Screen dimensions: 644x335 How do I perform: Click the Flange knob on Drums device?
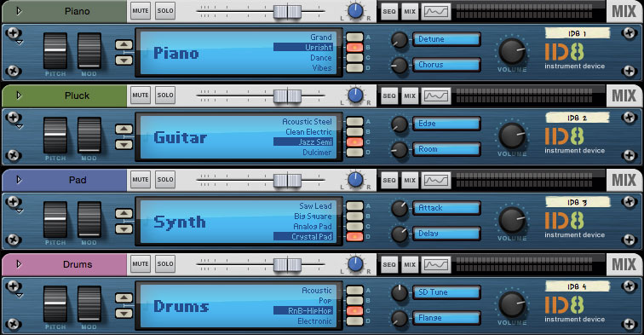(x=400, y=318)
